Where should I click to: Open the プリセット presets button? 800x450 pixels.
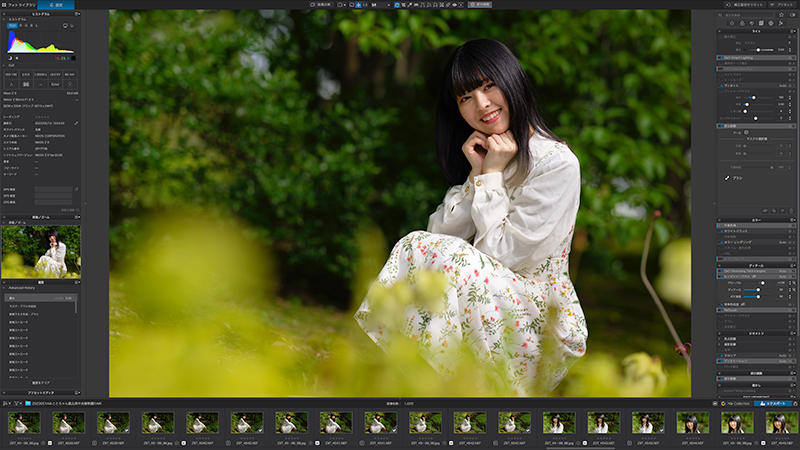[782, 5]
